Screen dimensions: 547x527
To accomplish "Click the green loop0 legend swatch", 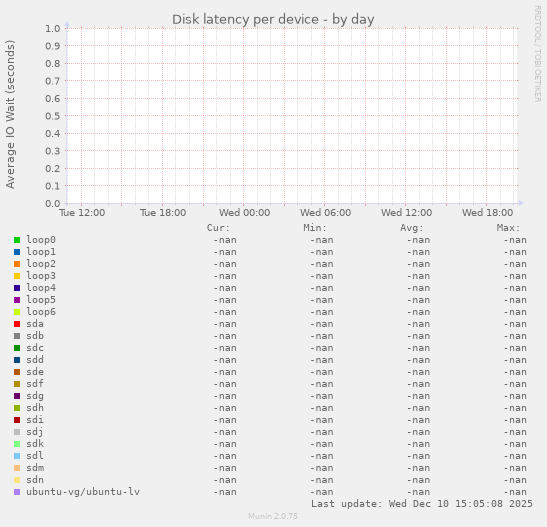I will 17,240.
